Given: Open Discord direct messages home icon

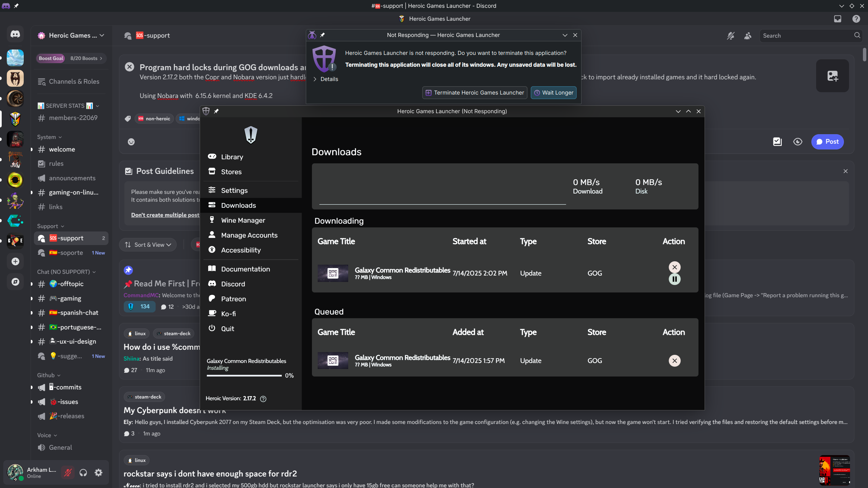Looking at the screenshot, I should [15, 34].
